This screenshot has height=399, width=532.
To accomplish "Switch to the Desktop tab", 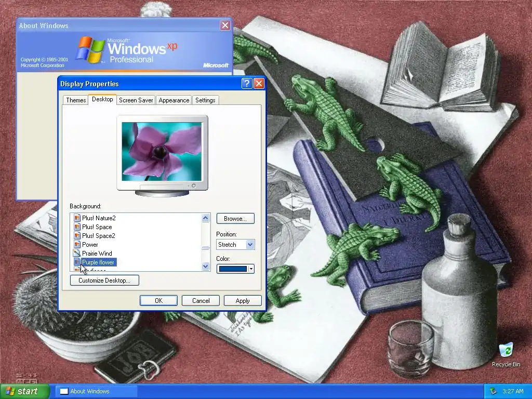I will pos(102,99).
